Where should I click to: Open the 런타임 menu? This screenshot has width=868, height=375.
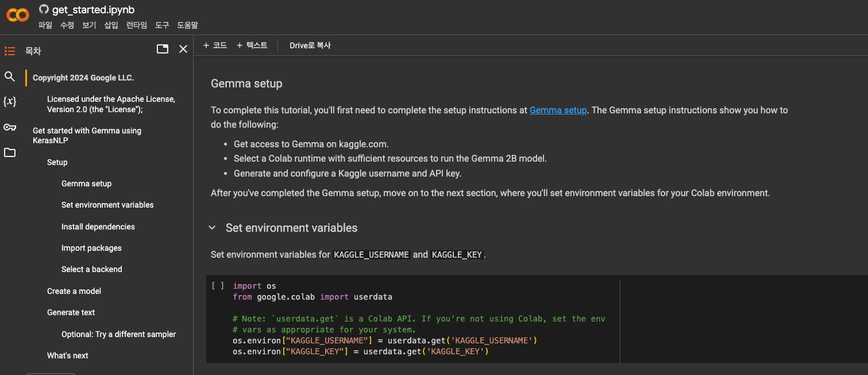[x=136, y=25]
